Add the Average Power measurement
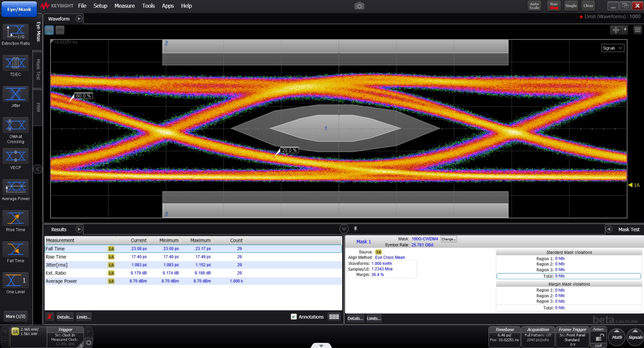Screen dimensions: 644x348 (x=16, y=187)
